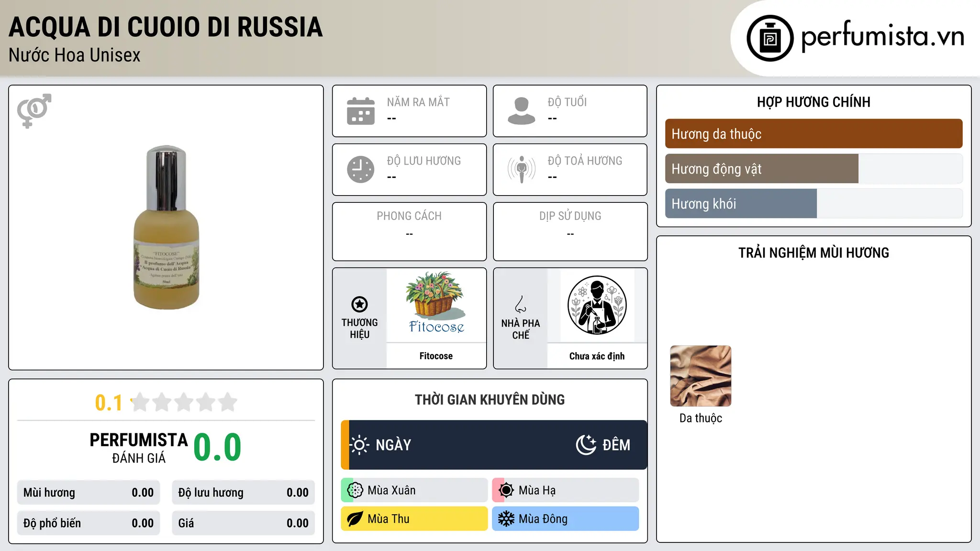980x551 pixels.
Task: Click the THỜI GIAN KHUYÊN DÙNG heading
Action: (490, 400)
